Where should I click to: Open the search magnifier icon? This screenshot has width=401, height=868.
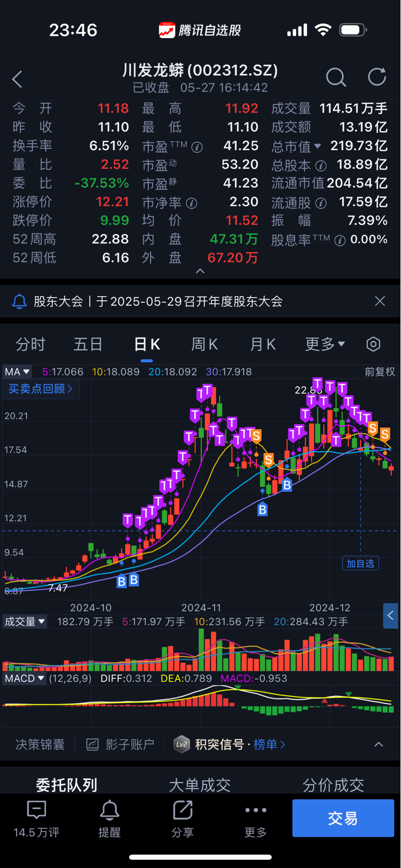coord(336,77)
